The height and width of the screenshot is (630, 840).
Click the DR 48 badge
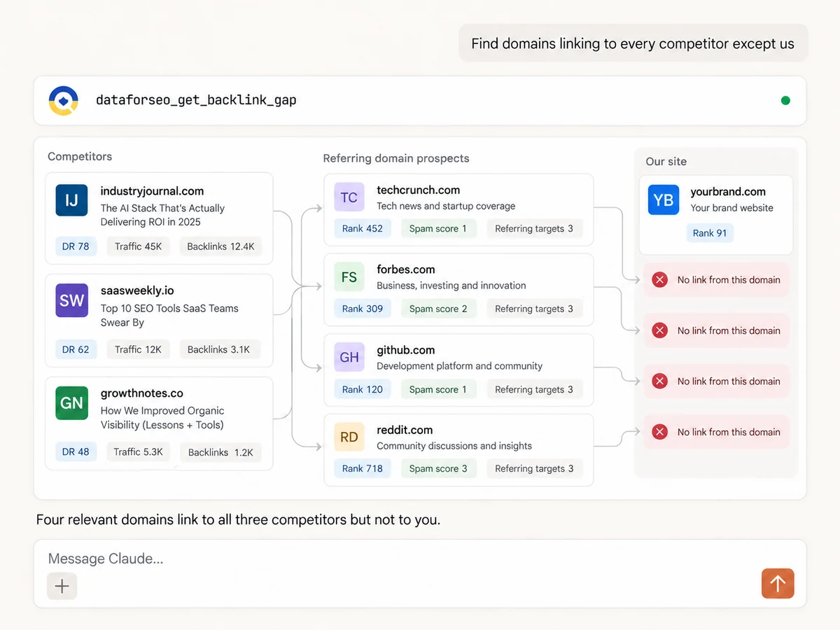pos(76,452)
